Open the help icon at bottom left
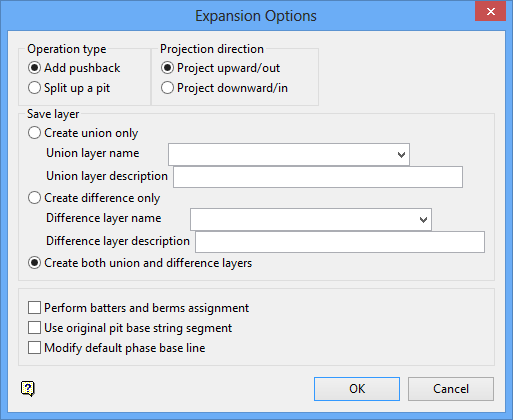513x420 pixels. click(x=28, y=389)
